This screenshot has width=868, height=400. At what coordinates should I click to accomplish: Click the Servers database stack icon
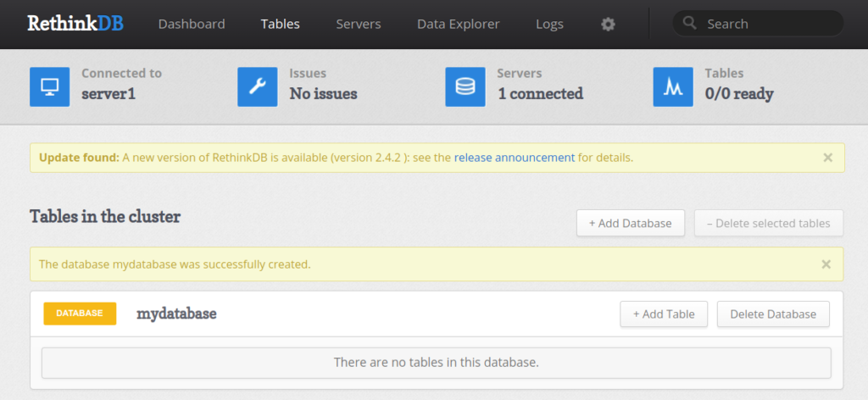(465, 86)
